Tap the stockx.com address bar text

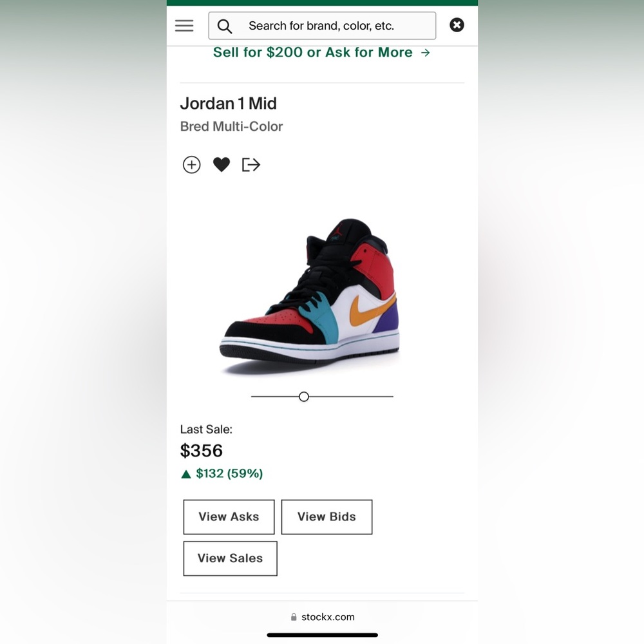click(x=328, y=617)
